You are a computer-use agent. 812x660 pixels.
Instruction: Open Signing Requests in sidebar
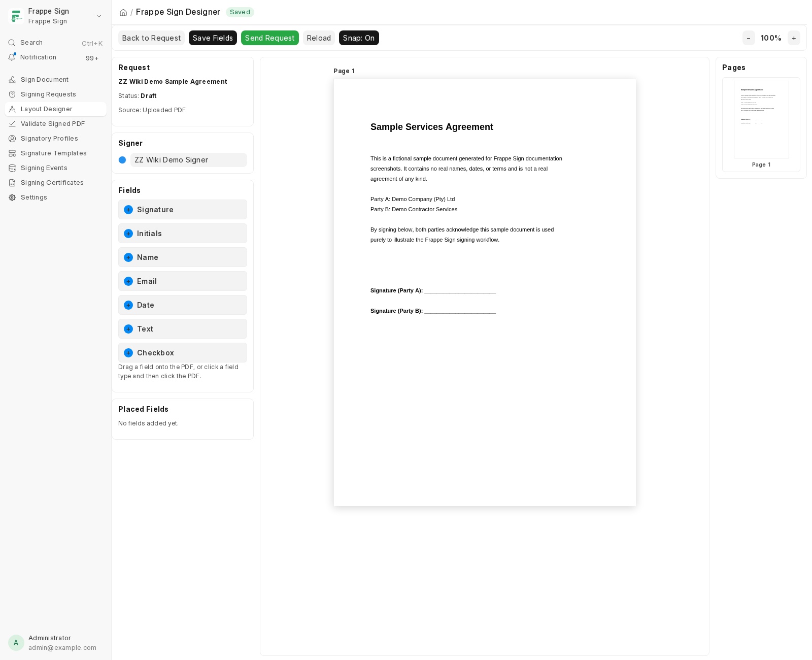point(55,94)
